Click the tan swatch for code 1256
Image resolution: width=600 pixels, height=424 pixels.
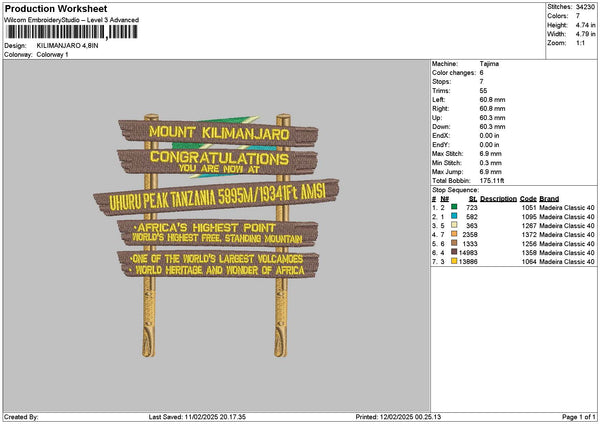454,243
